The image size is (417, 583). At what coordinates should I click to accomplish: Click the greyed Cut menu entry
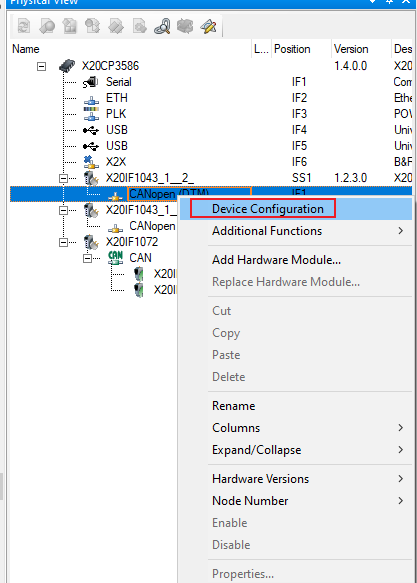click(295, 311)
